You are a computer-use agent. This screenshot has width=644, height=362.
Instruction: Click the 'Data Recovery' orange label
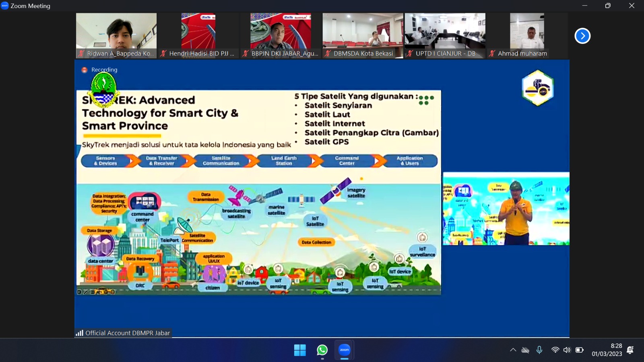click(x=140, y=259)
